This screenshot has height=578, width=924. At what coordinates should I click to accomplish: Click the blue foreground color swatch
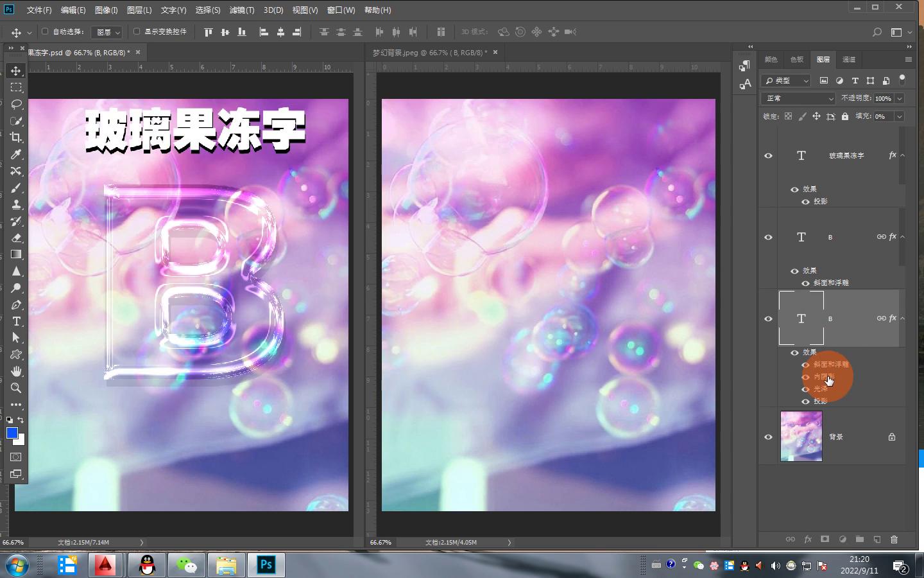(12, 433)
